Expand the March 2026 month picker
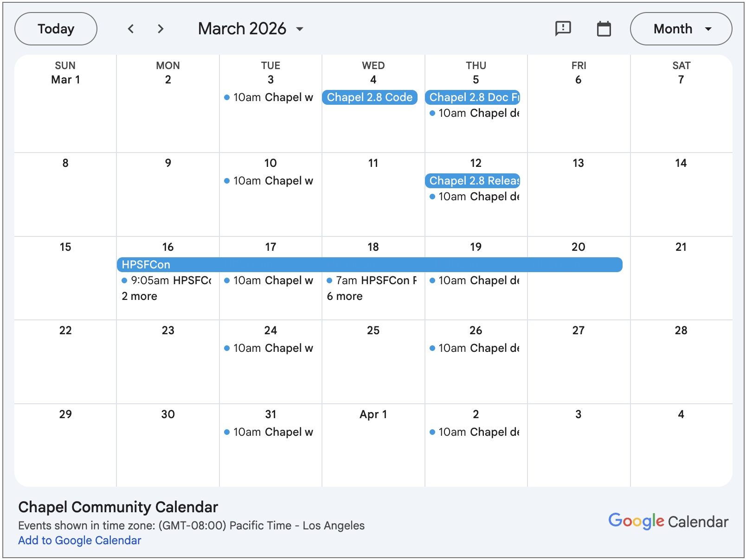The image size is (746, 560). tap(251, 29)
